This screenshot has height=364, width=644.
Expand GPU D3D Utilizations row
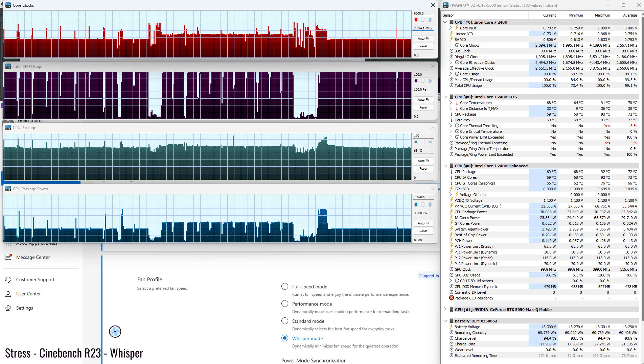(x=451, y=281)
